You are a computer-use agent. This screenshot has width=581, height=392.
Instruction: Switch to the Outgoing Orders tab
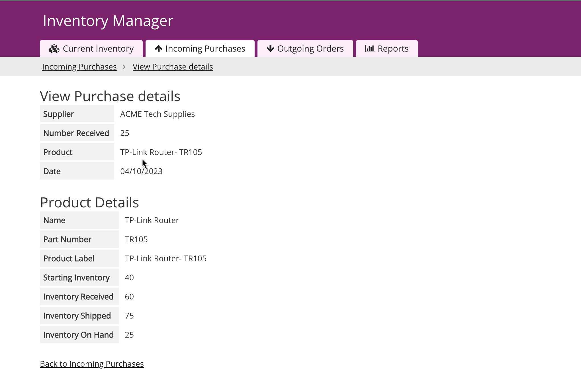(310, 49)
